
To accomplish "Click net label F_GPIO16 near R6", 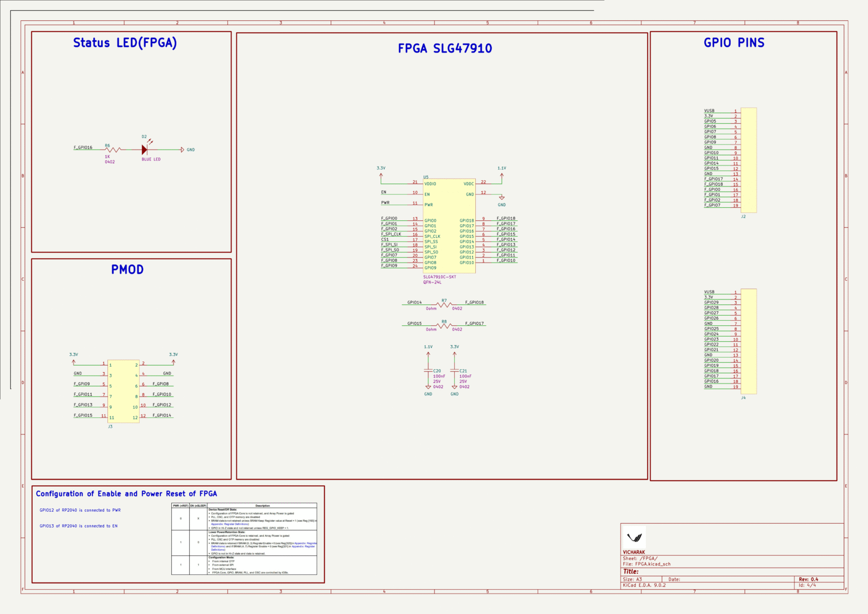I will 83,148.
